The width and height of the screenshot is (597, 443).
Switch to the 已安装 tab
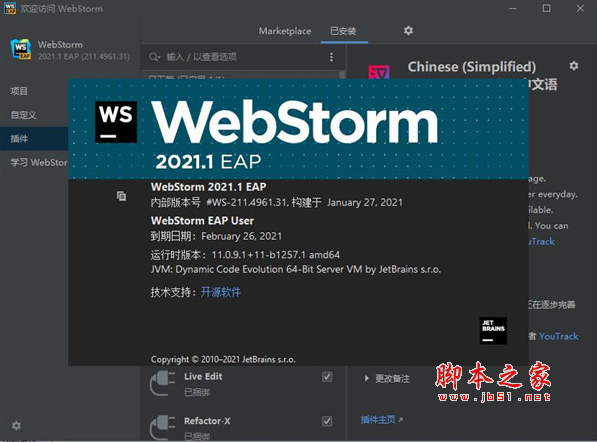tap(343, 31)
